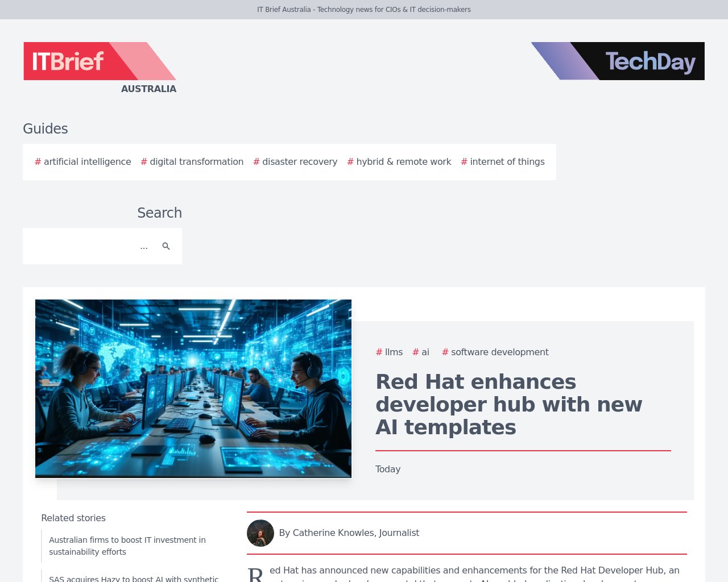Click the search magnifier icon
Screen dimensions: 728x582
pyautogui.click(x=166, y=246)
